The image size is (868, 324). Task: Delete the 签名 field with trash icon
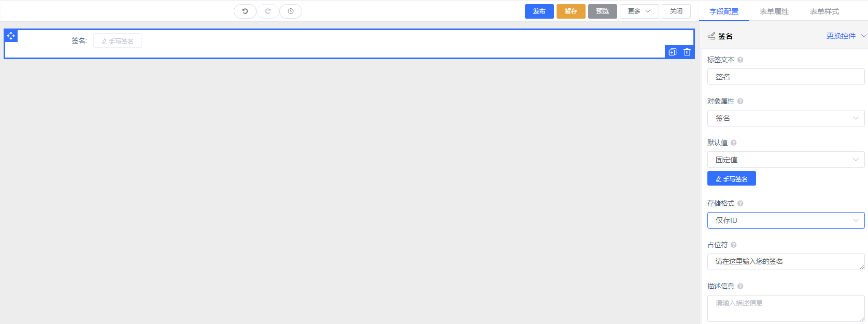coord(687,52)
